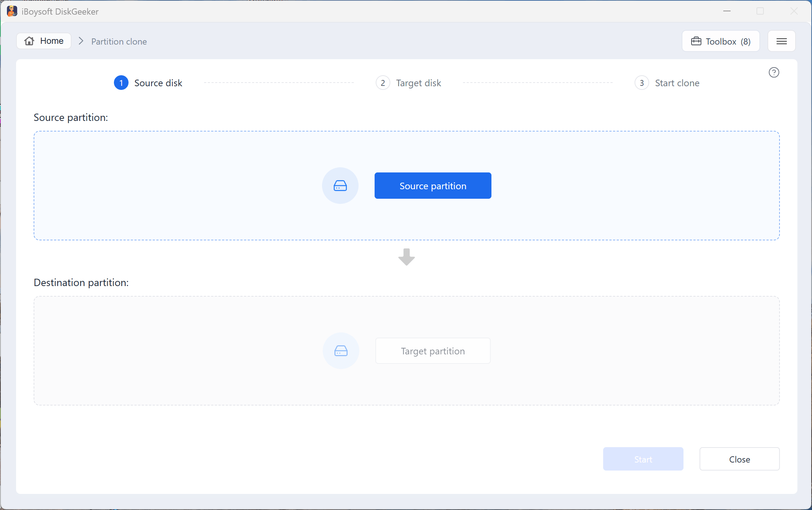Click the source partition disk icon
Screen dimensions: 812x510
pos(340,186)
